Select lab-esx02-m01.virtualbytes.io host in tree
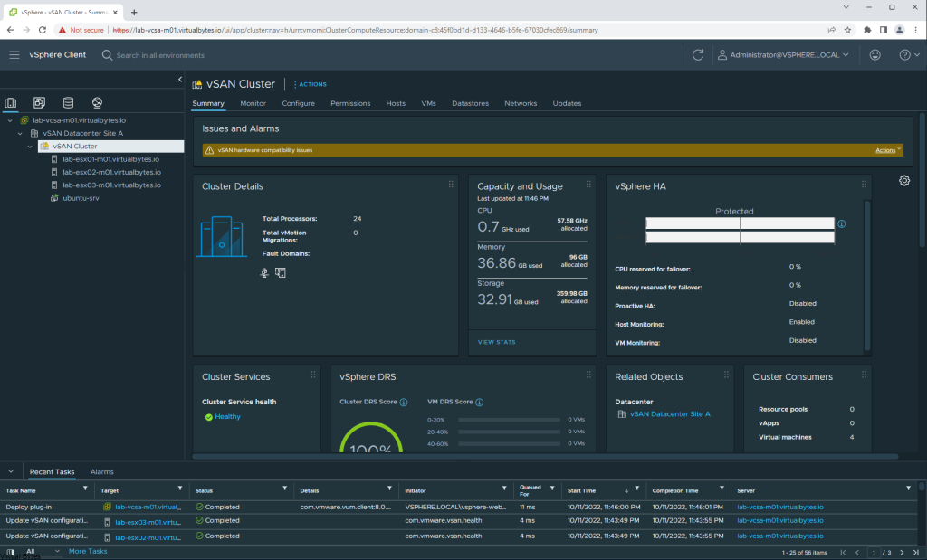927x560 pixels. [110, 172]
